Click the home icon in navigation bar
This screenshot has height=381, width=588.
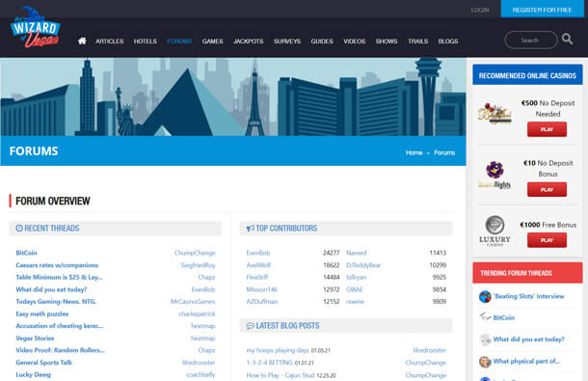(x=82, y=41)
